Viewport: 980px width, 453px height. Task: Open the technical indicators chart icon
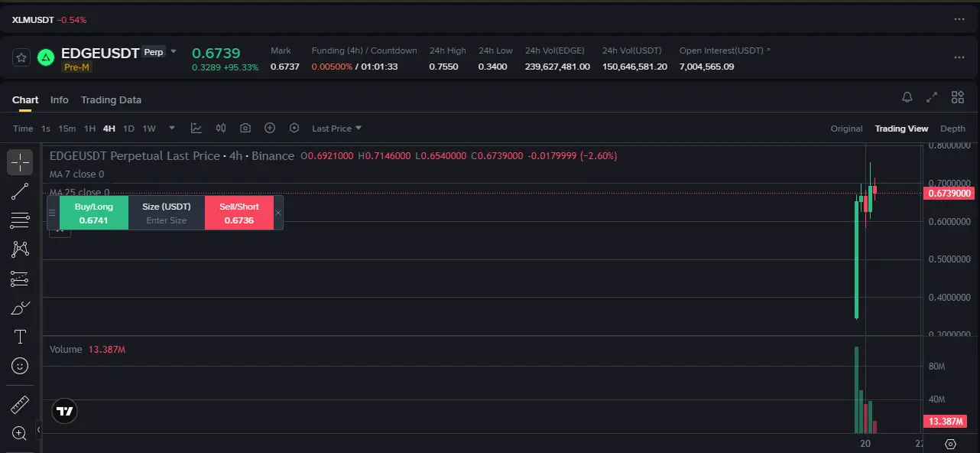(196, 128)
